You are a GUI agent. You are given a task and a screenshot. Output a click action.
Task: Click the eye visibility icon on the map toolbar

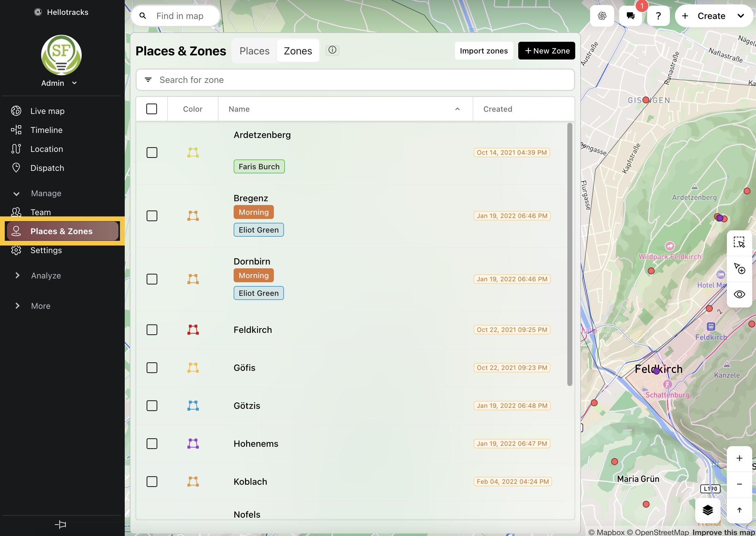(740, 294)
